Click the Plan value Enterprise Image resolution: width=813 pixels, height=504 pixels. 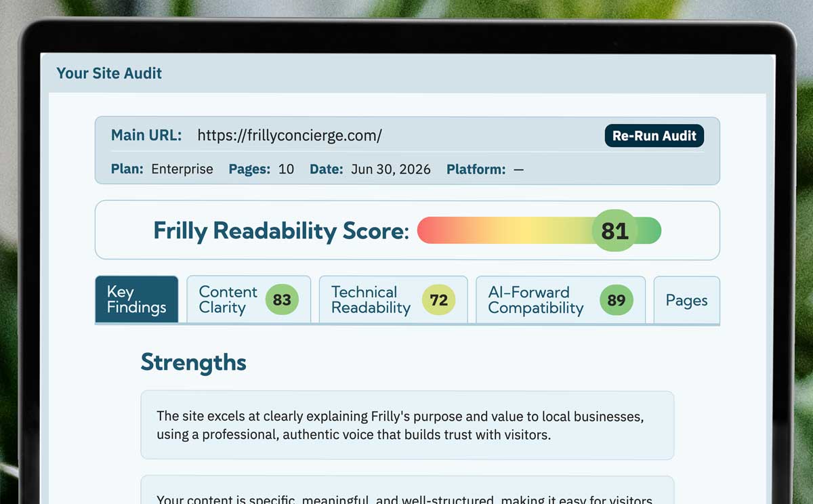click(x=182, y=169)
